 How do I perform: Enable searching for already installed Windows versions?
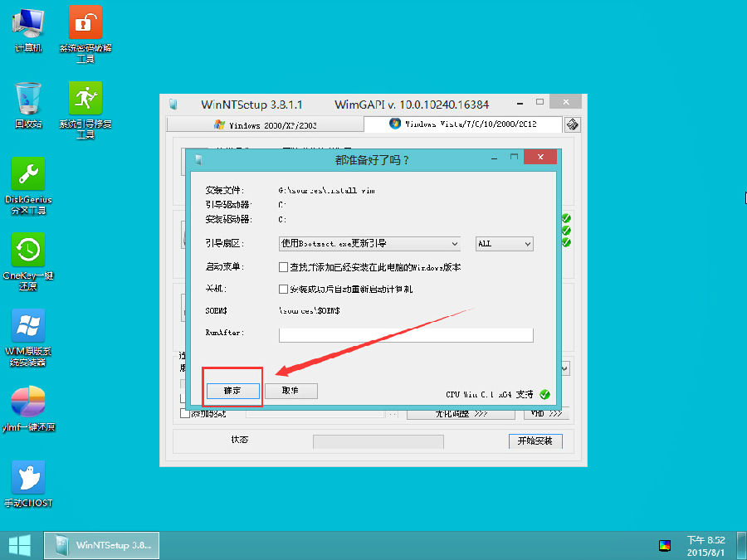(282, 267)
